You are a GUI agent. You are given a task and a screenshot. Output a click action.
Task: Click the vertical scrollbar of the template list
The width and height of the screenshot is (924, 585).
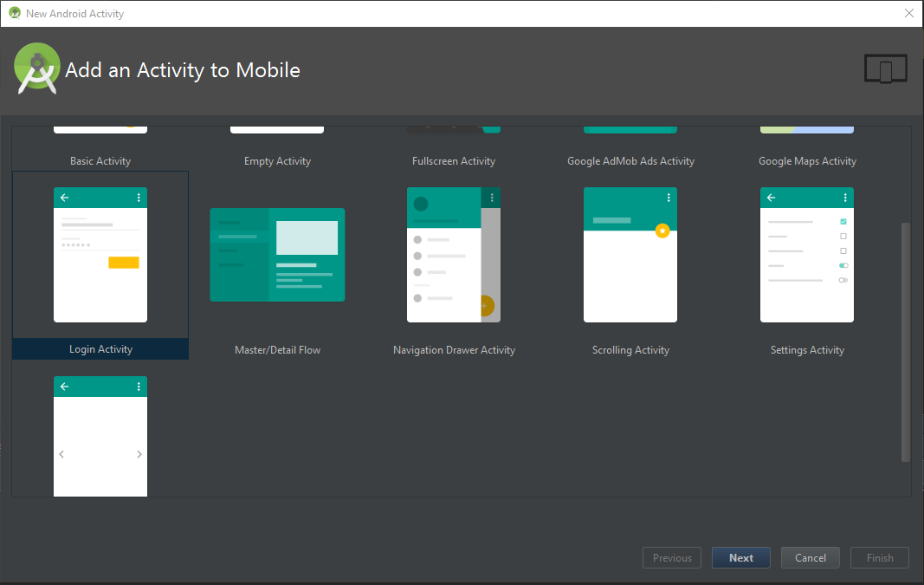coord(906,342)
